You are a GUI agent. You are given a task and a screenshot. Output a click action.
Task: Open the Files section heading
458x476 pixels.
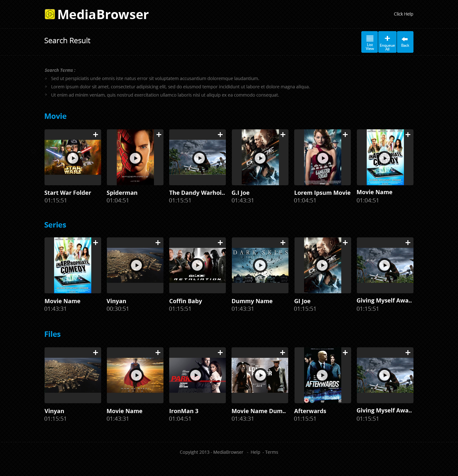52,334
